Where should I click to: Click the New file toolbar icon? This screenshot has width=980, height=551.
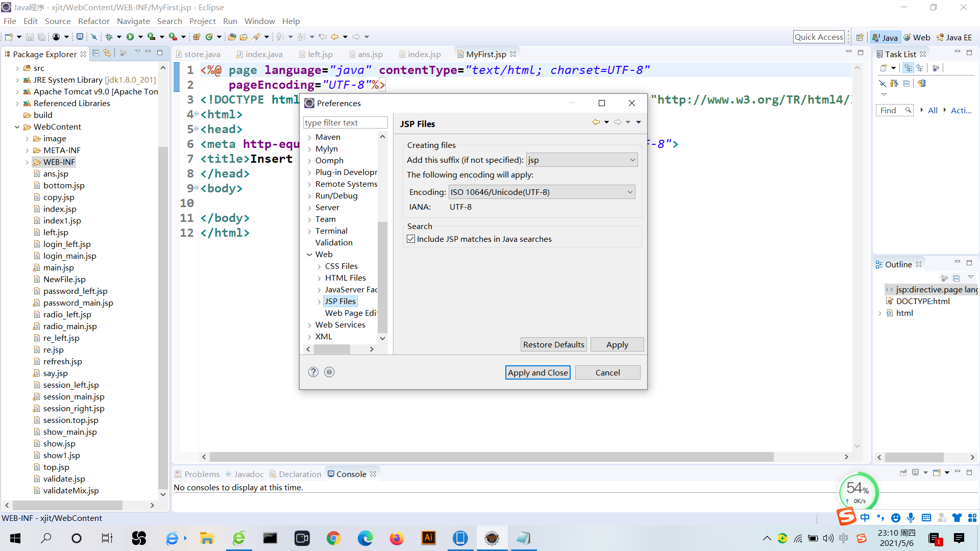(9, 37)
